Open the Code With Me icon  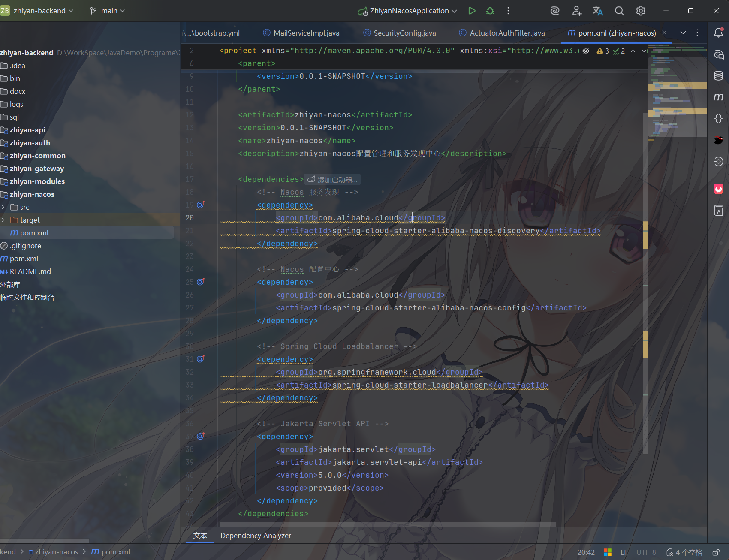(x=577, y=11)
